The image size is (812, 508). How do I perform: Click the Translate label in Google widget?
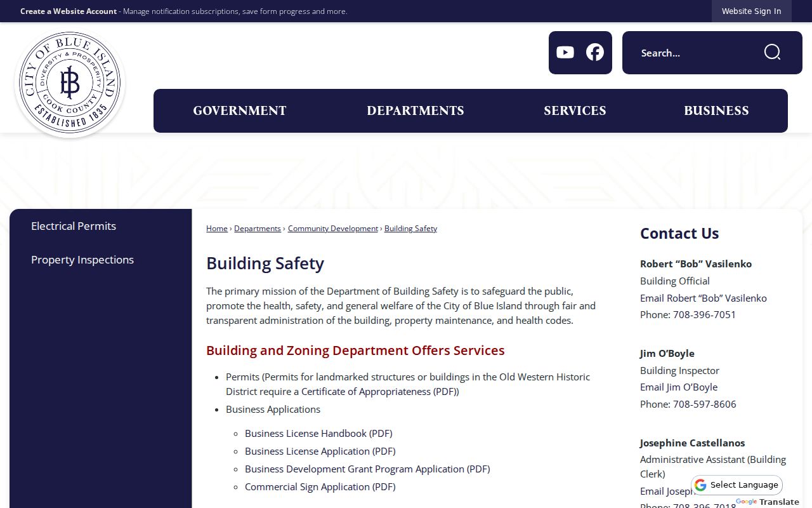(x=779, y=502)
